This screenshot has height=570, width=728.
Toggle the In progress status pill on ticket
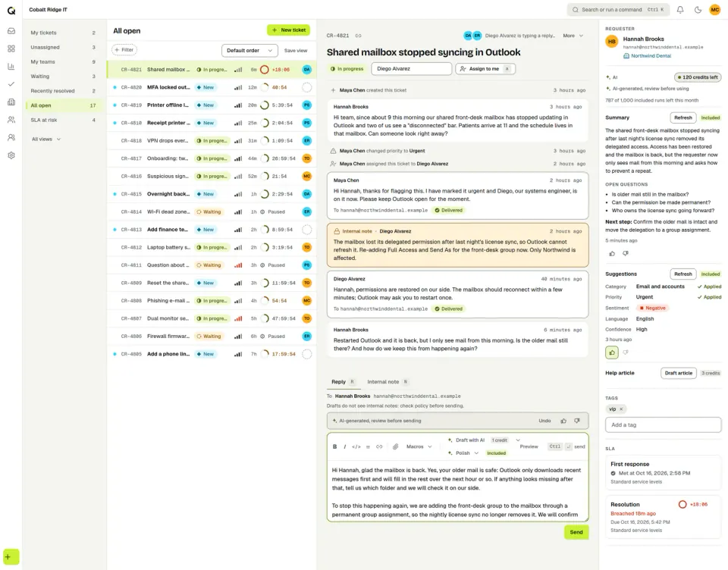(347, 69)
